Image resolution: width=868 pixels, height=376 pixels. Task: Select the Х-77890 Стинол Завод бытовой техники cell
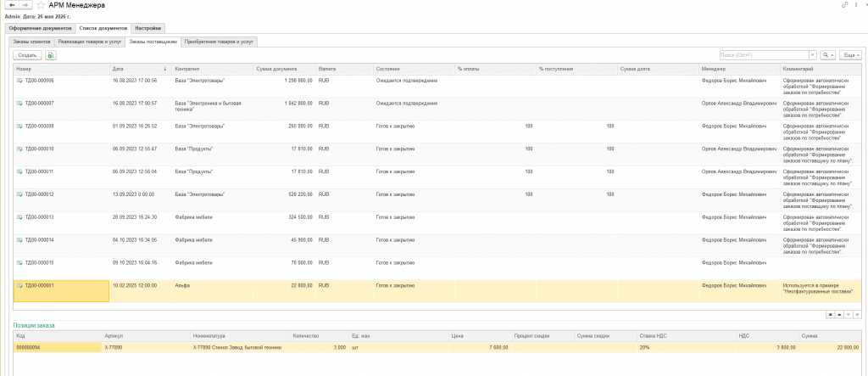[x=239, y=347]
